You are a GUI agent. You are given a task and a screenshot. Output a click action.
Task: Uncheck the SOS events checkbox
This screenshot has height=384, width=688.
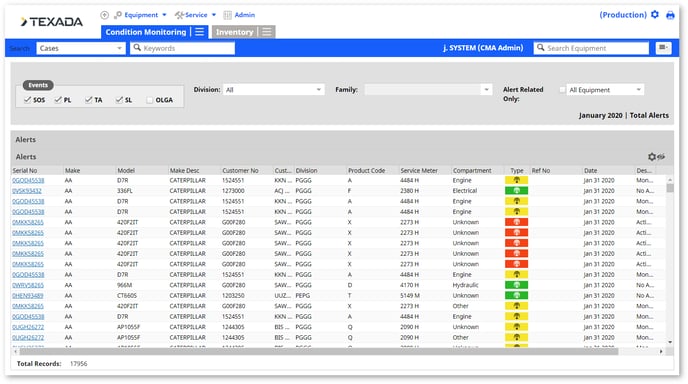[x=28, y=100]
